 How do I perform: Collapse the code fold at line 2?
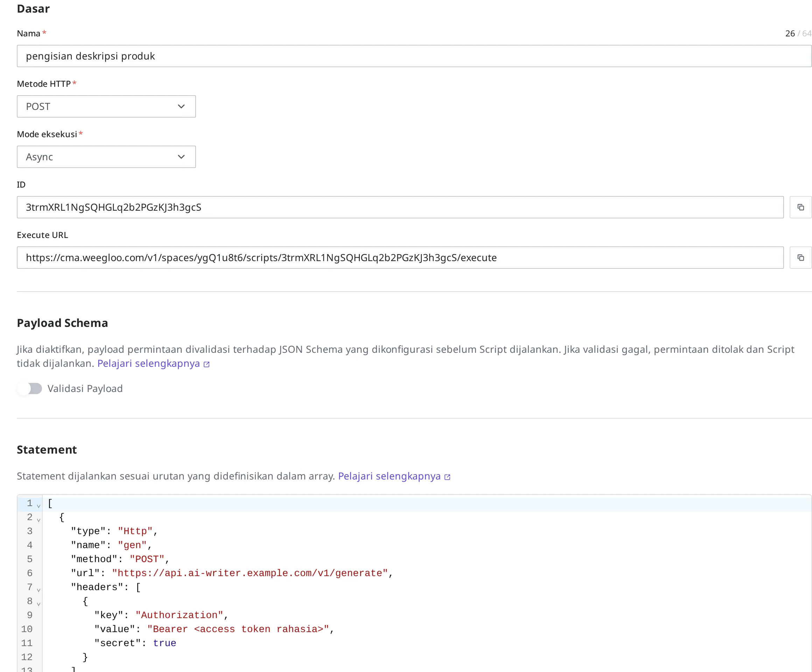pyautogui.click(x=38, y=520)
